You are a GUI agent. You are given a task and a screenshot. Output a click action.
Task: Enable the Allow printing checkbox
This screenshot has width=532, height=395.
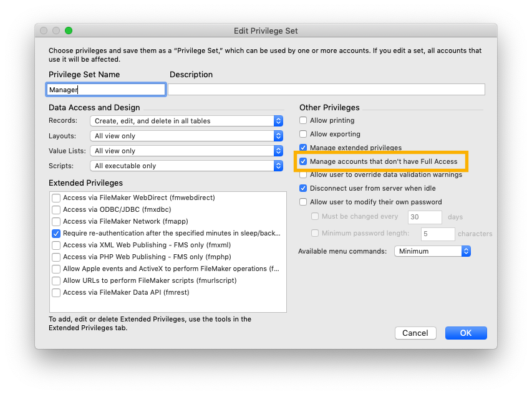tap(303, 120)
